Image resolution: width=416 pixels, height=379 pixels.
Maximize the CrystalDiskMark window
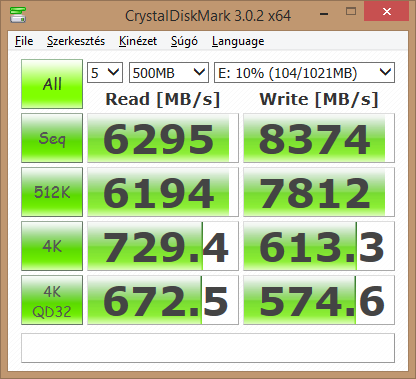coord(351,12)
